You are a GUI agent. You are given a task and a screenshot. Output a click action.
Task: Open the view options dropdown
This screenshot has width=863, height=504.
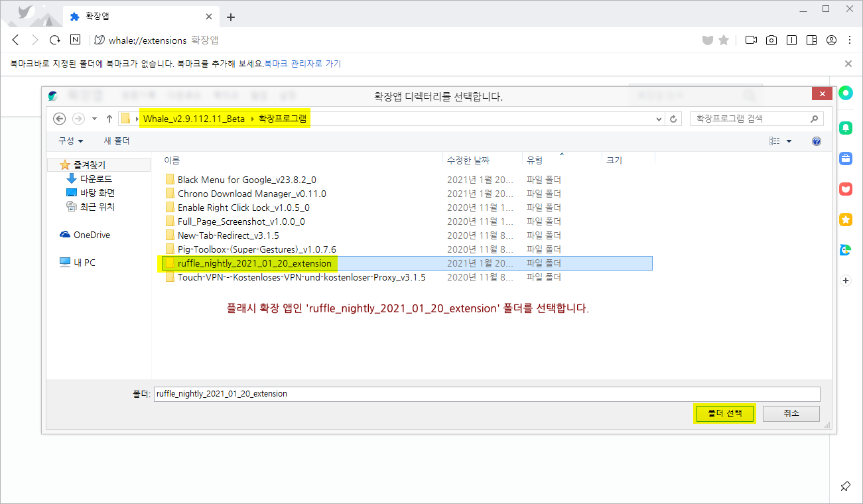click(789, 141)
